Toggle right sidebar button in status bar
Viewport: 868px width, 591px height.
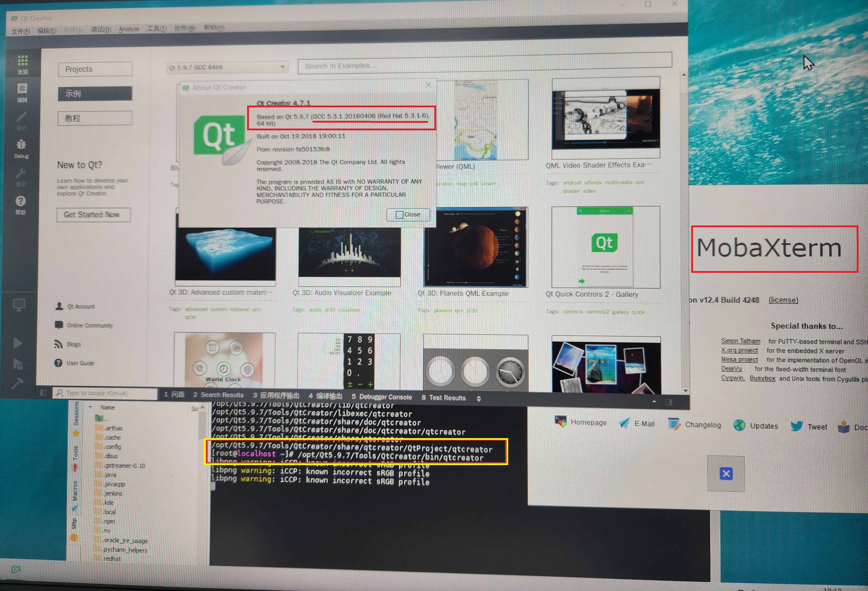pyautogui.click(x=669, y=402)
